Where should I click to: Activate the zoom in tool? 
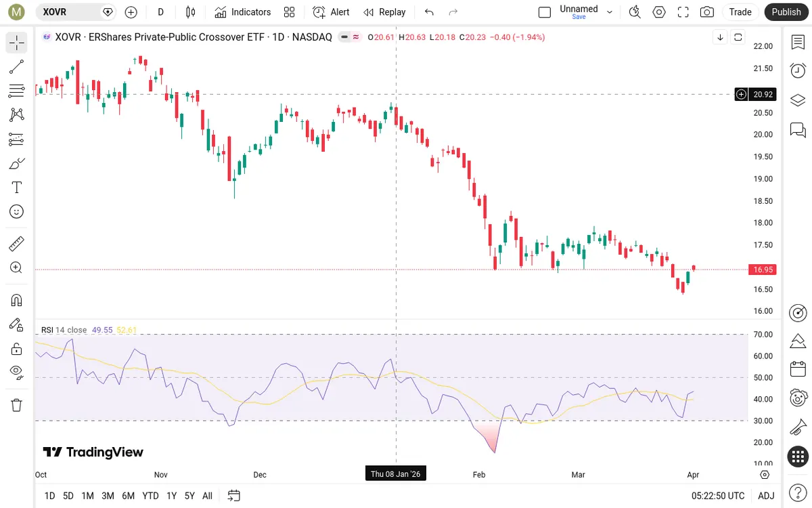pos(17,268)
